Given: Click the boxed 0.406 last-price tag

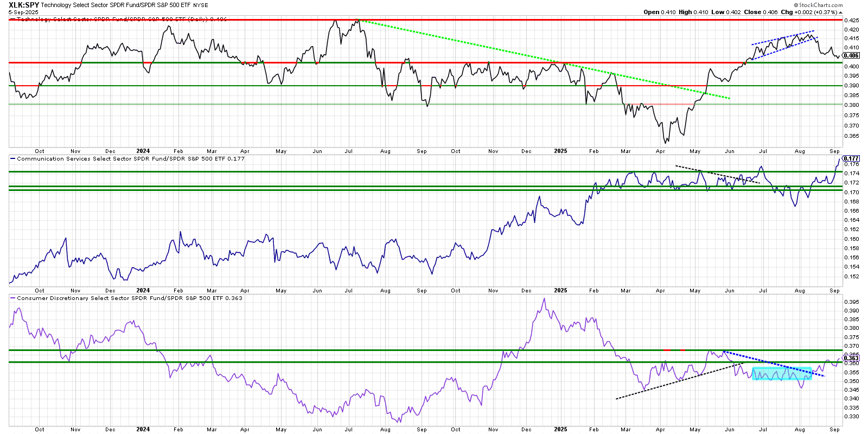Looking at the screenshot, I should pyautogui.click(x=851, y=55).
